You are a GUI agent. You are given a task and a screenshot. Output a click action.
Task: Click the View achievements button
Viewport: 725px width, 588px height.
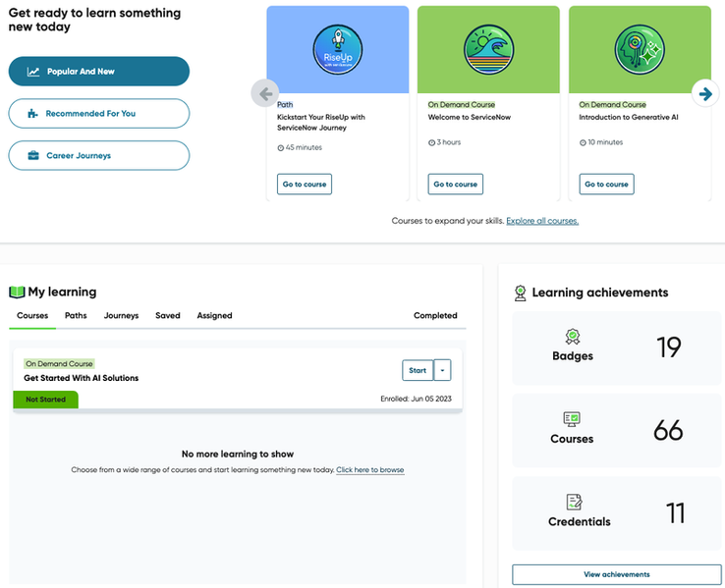(x=616, y=574)
